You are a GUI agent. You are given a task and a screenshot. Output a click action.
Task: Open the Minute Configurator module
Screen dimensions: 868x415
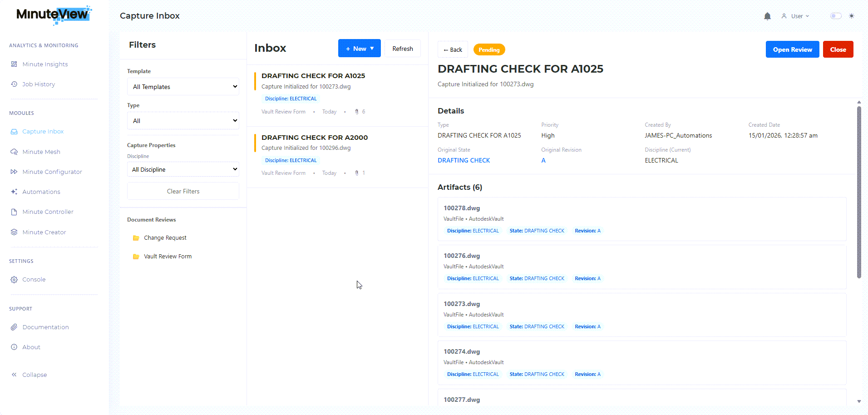52,172
